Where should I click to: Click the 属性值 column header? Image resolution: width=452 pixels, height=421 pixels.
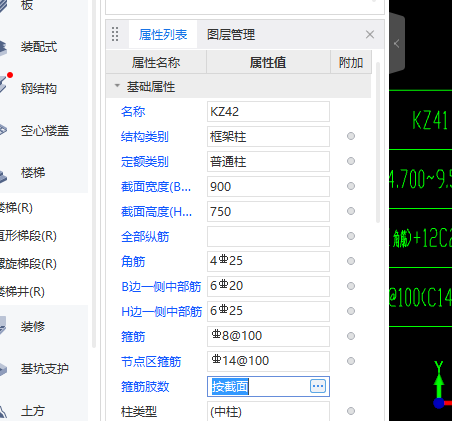tap(268, 62)
